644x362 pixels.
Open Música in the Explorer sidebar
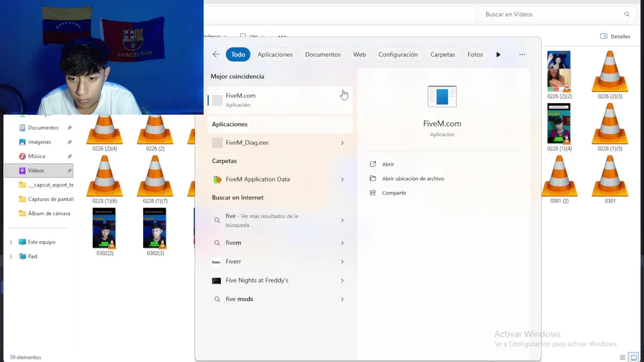coord(36,156)
